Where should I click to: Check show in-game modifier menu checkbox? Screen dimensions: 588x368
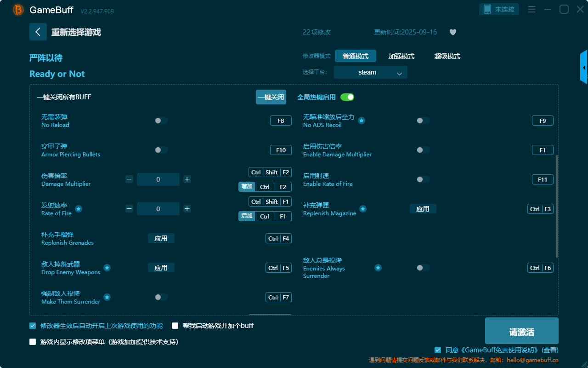33,342
